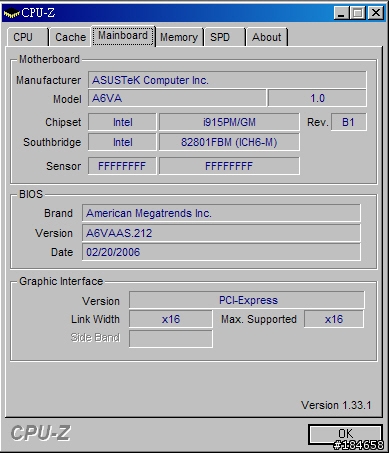Close the CPU-Z window
Screen dimensions: 389x453
(376, 13)
